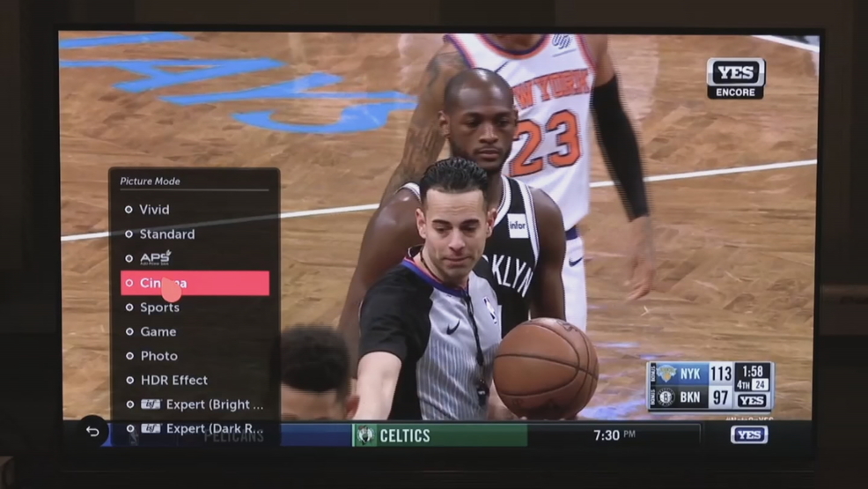Choose the Expert (Dark Room) option
The height and width of the screenshot is (489, 868).
click(195, 428)
